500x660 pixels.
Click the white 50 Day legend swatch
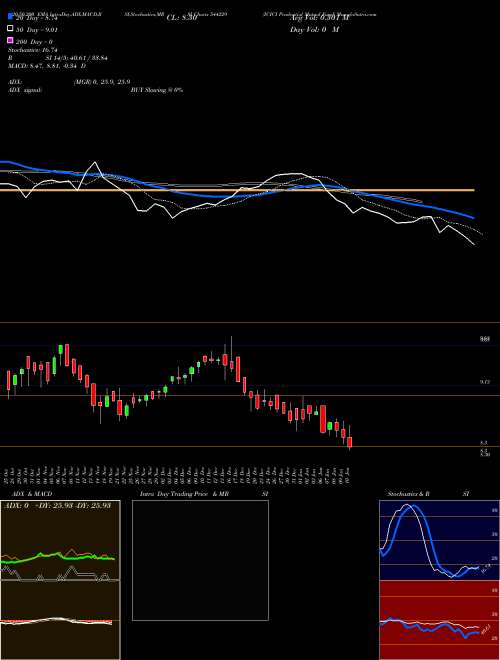(x=11, y=29)
